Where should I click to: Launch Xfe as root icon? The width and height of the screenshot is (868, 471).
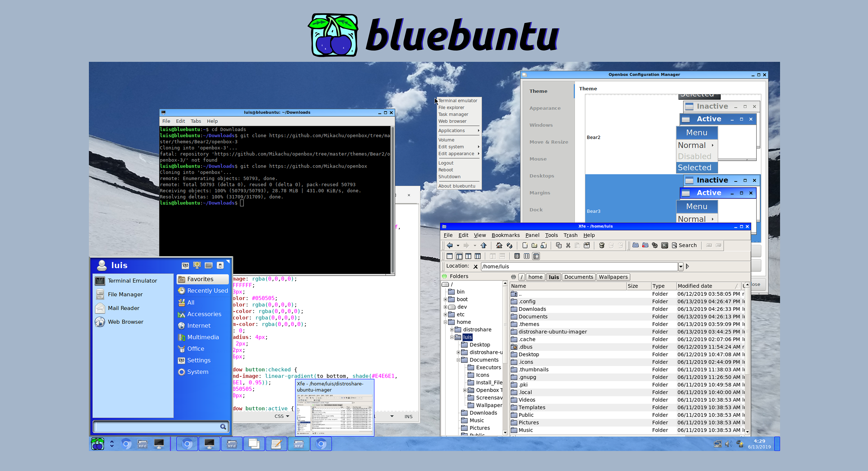click(645, 245)
